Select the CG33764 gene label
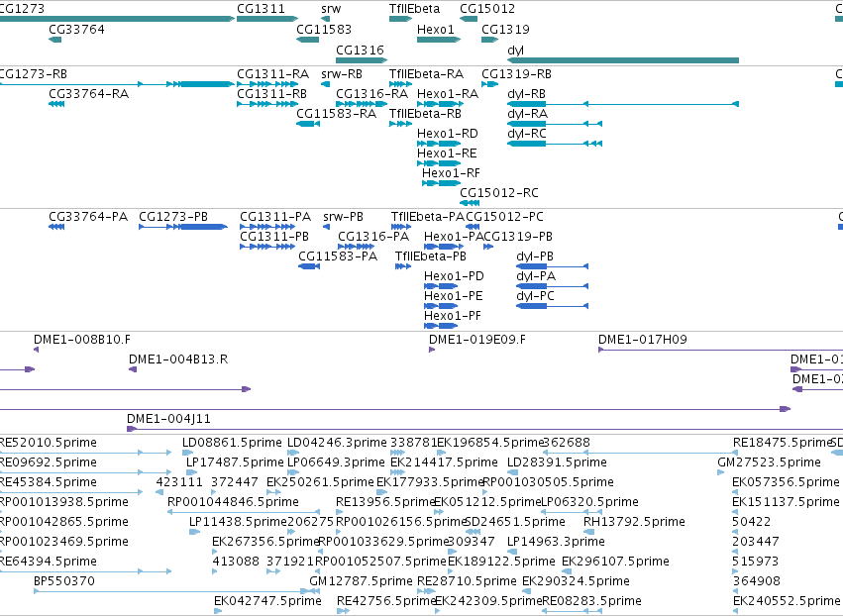Image resolution: width=843 pixels, height=616 pixels. coord(76,29)
